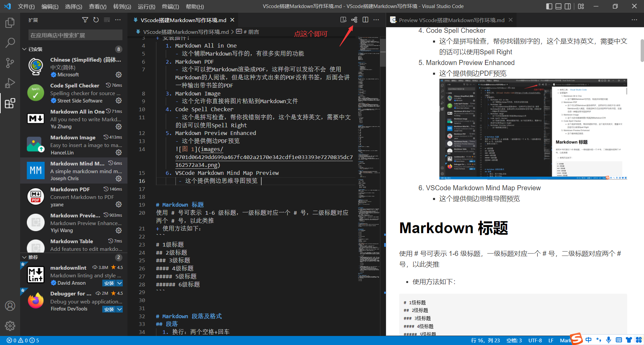Toggle Sogou IME Chinese mode

pos(589,340)
